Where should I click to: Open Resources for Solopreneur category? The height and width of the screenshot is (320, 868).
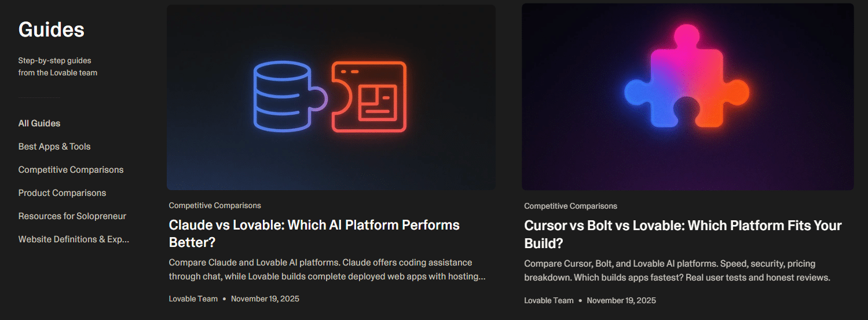pyautogui.click(x=72, y=216)
